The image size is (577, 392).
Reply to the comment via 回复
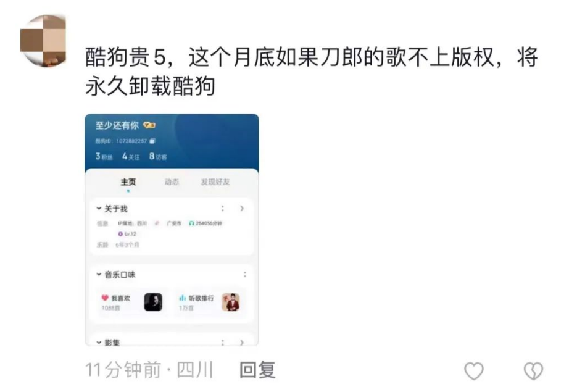[257, 370]
